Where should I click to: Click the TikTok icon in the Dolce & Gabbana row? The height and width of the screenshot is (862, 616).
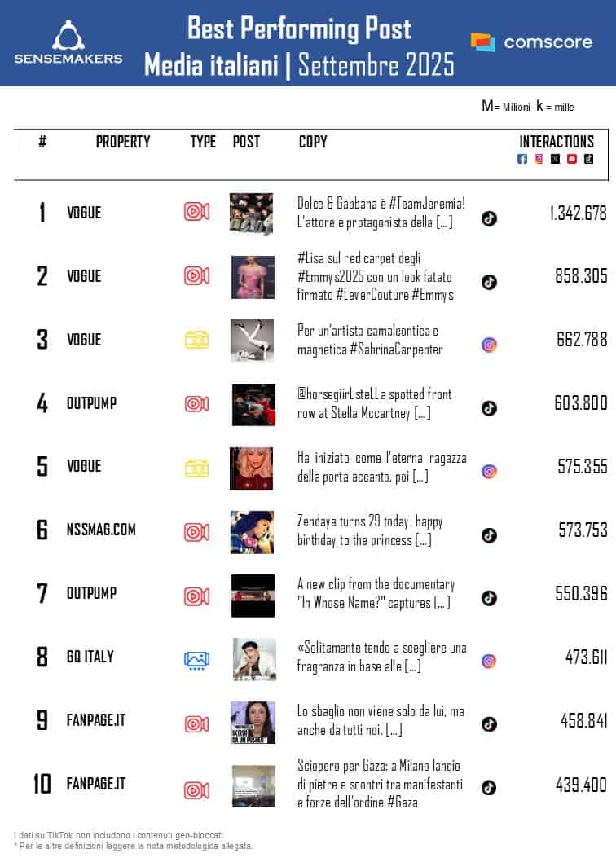pyautogui.click(x=489, y=218)
